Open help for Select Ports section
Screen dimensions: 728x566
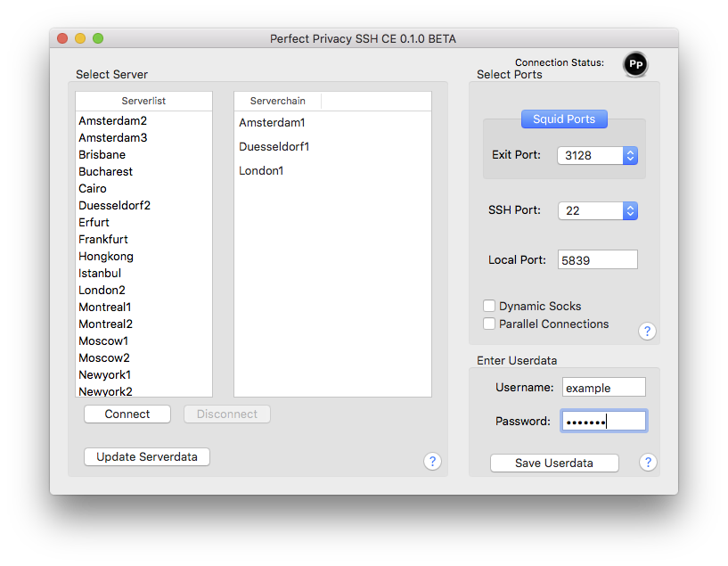pyautogui.click(x=647, y=331)
